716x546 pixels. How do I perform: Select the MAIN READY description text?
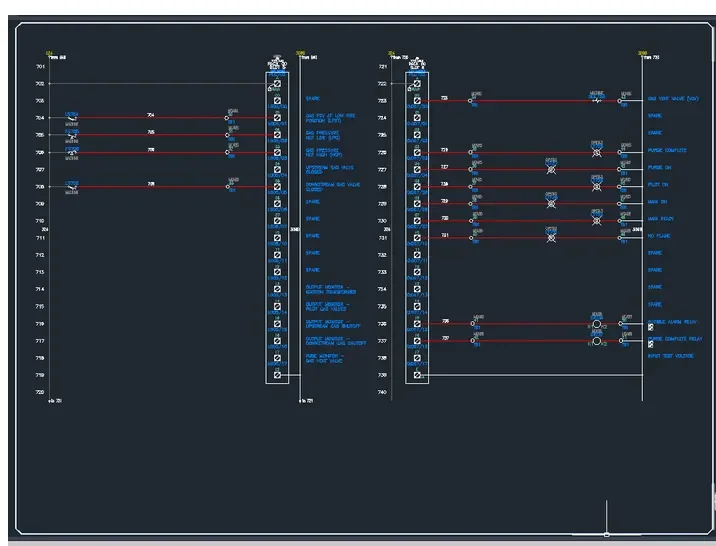click(x=660, y=219)
